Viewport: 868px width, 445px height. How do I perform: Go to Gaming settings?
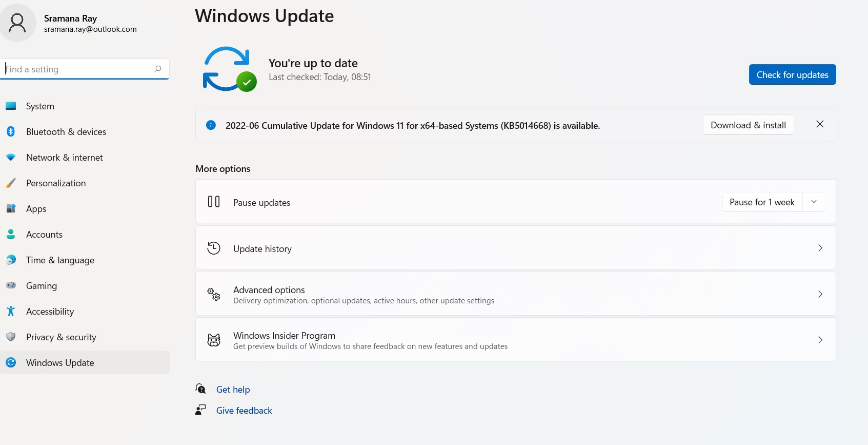pyautogui.click(x=85, y=286)
